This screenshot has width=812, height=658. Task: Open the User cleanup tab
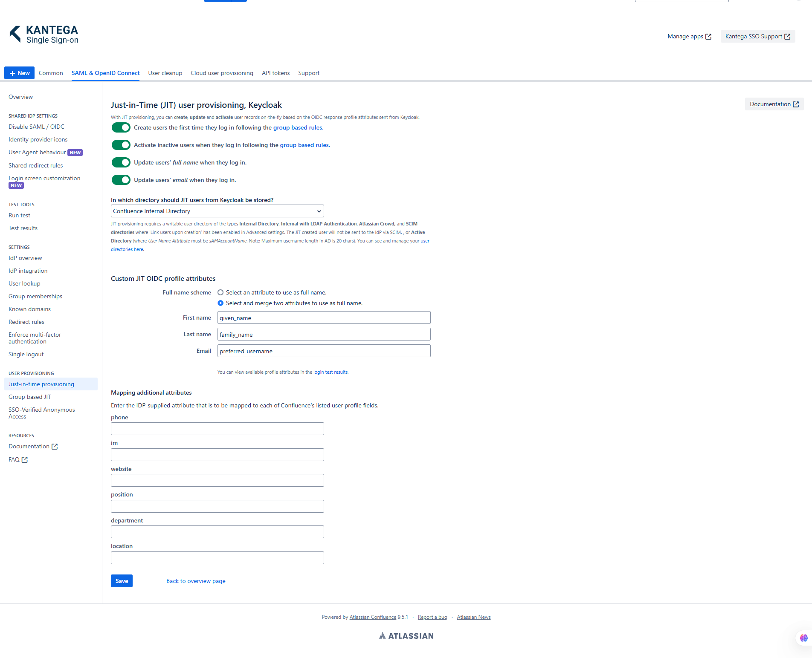[x=165, y=73]
